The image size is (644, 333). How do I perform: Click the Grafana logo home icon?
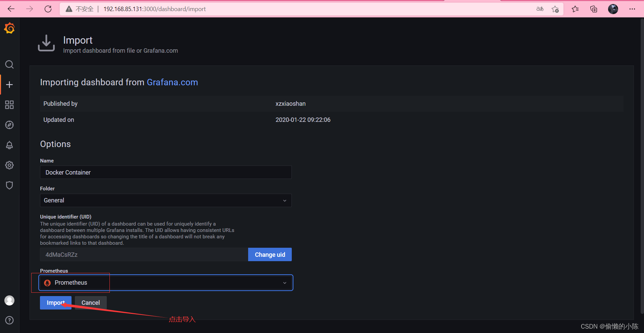9,28
